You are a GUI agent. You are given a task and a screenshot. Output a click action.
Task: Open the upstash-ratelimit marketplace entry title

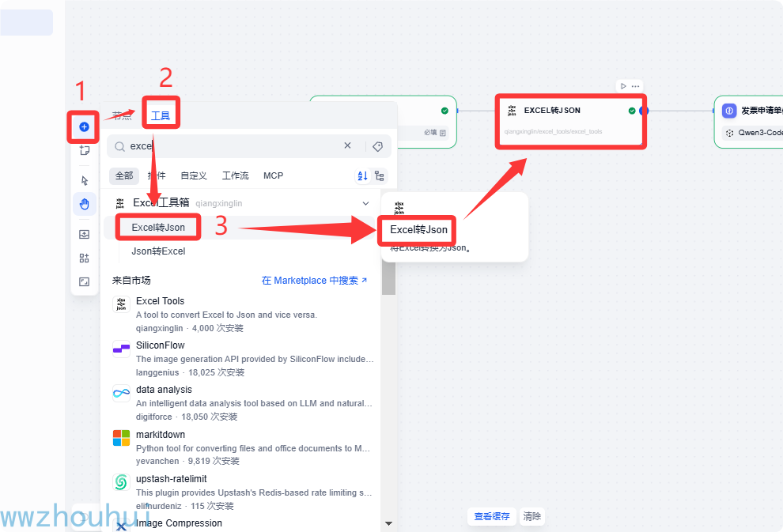172,479
